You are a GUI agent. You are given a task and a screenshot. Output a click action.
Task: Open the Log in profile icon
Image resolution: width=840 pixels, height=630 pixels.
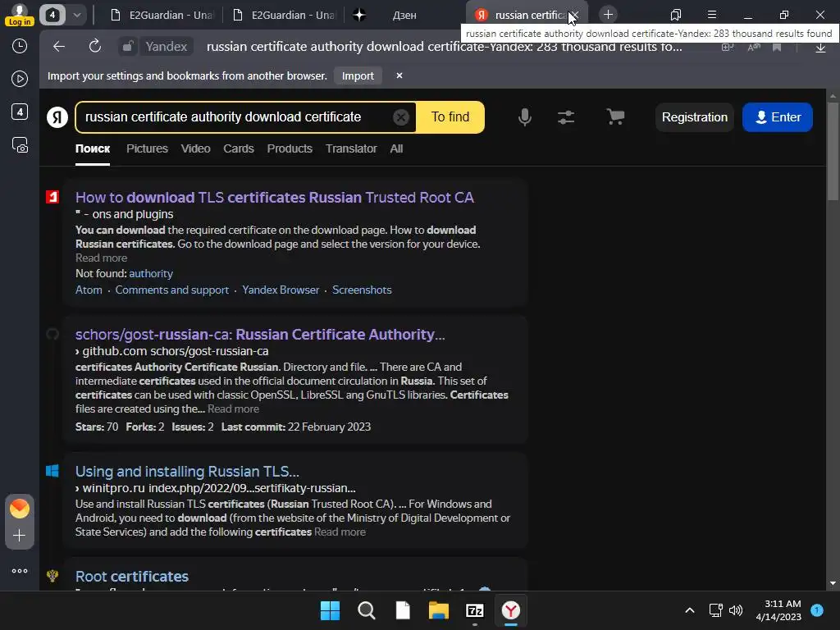[20, 15]
